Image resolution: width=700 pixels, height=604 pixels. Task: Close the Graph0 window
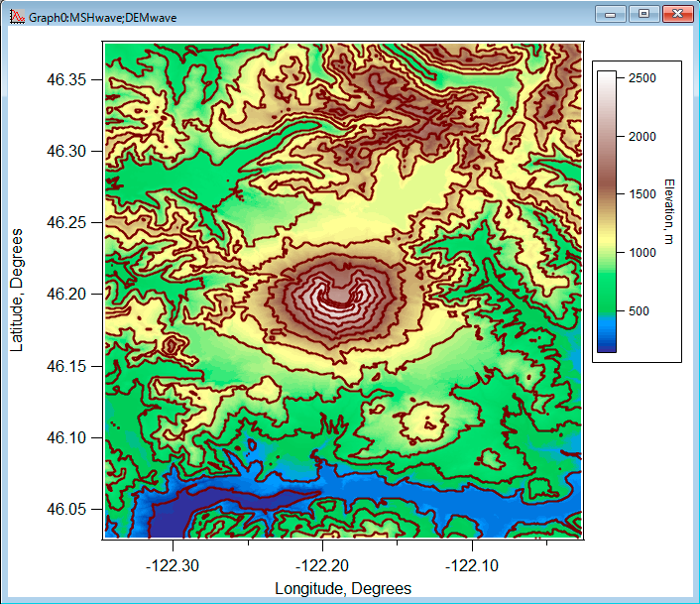click(677, 14)
